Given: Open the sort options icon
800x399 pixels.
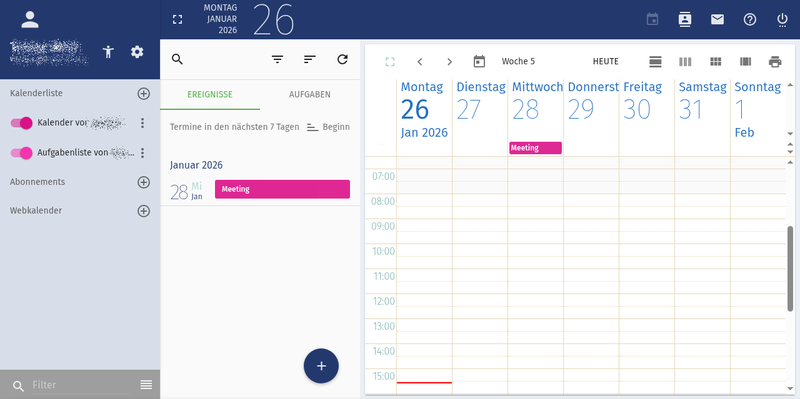Looking at the screenshot, I should point(310,59).
